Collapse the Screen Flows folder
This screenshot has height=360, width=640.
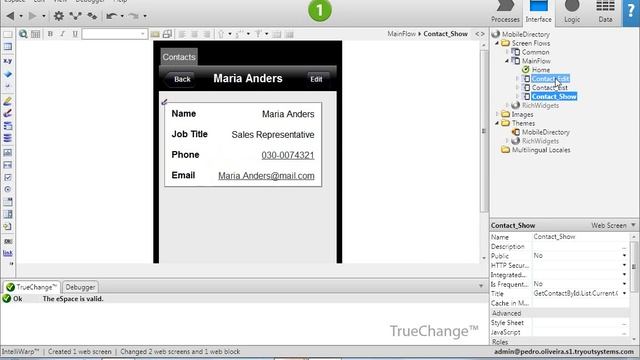[497, 43]
